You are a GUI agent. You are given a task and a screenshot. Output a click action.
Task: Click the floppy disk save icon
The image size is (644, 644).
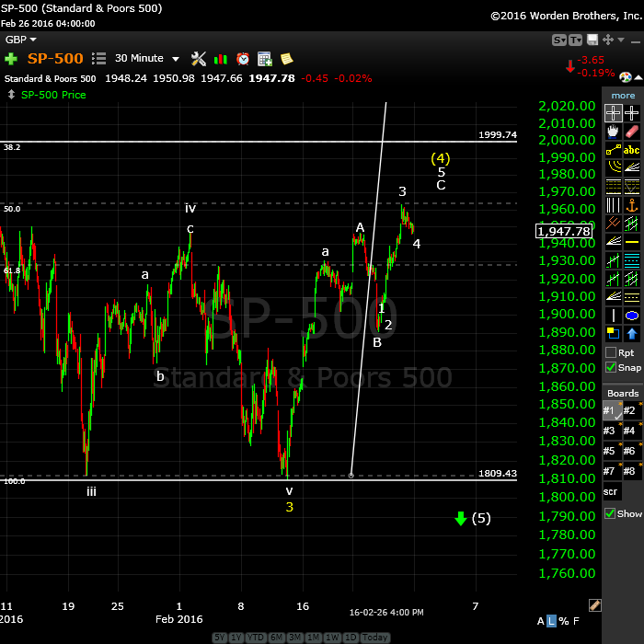tap(592, 40)
